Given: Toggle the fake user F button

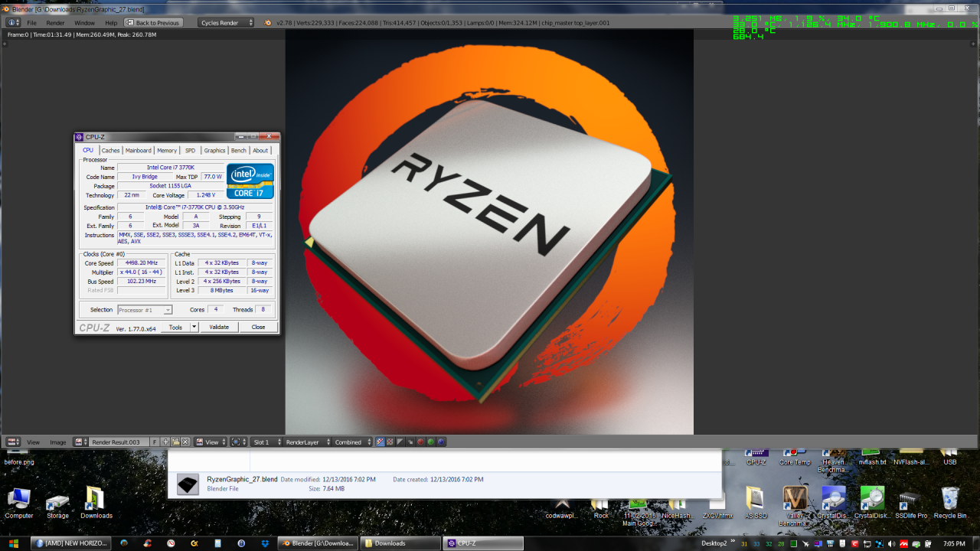Looking at the screenshot, I should click(x=155, y=442).
